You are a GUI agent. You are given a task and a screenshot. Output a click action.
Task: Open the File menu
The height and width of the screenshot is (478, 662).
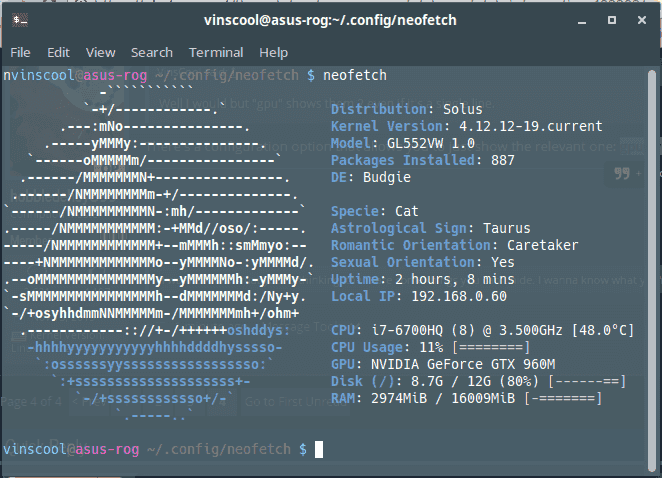pos(20,52)
